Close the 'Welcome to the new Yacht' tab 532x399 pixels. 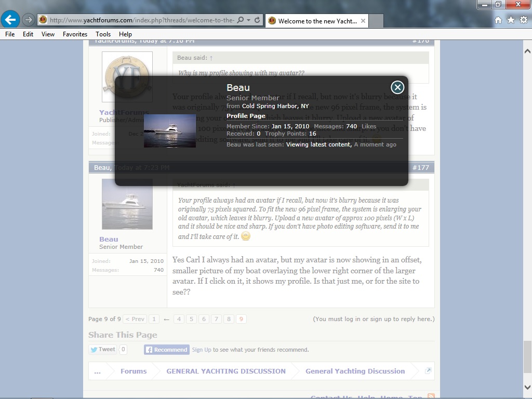click(363, 21)
